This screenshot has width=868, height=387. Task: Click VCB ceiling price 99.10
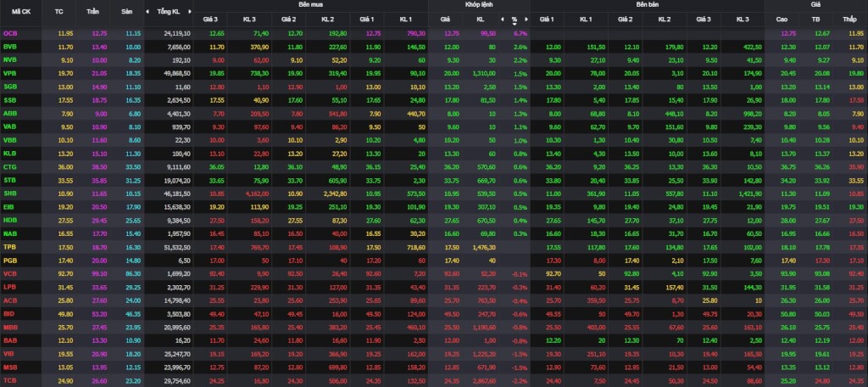coord(100,273)
